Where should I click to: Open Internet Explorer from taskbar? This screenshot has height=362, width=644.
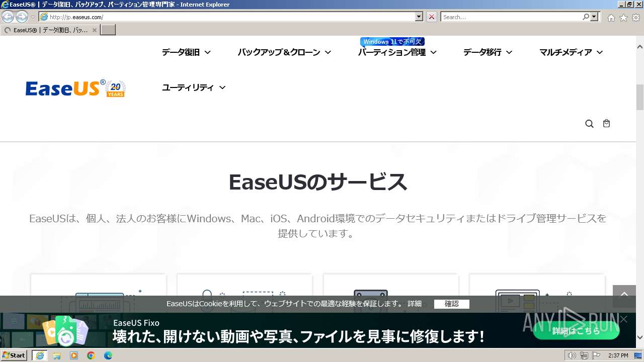pyautogui.click(x=40, y=355)
